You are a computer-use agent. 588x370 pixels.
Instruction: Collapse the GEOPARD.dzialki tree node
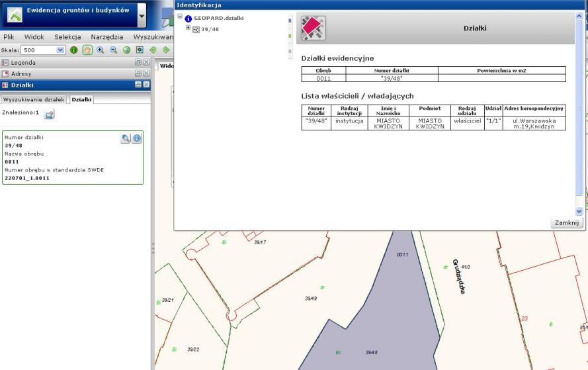click(x=181, y=17)
